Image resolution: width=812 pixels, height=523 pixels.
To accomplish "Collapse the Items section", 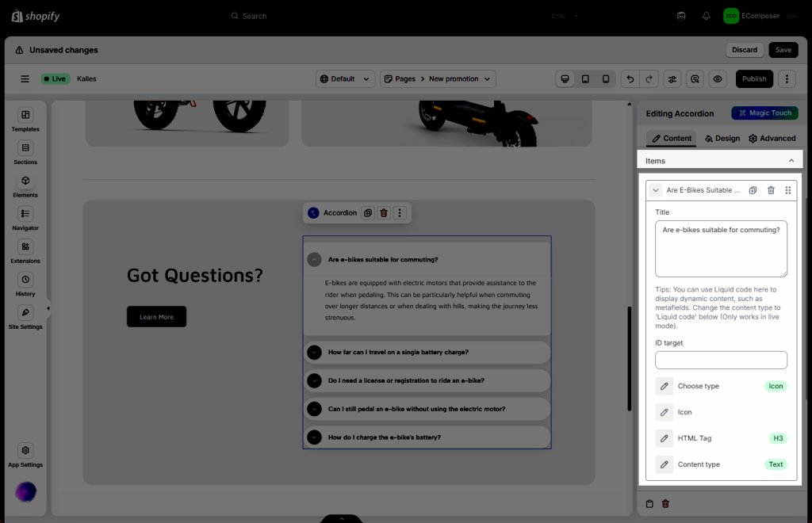I will (x=791, y=161).
